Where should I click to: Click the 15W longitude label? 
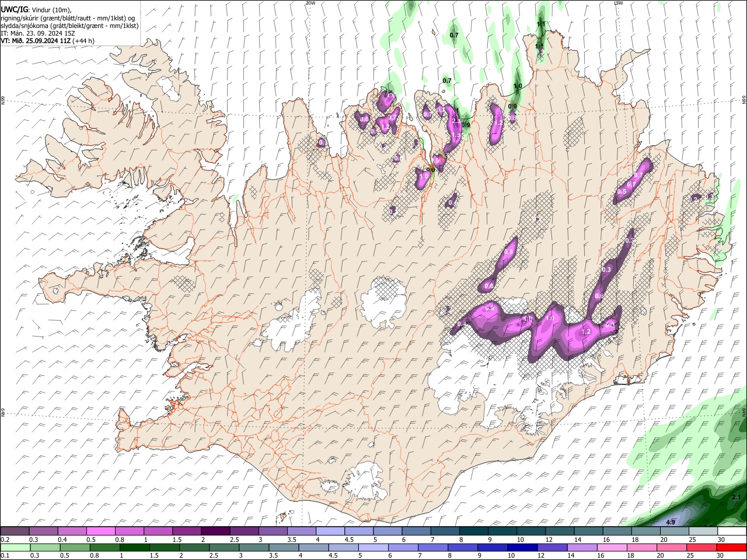coord(618,3)
